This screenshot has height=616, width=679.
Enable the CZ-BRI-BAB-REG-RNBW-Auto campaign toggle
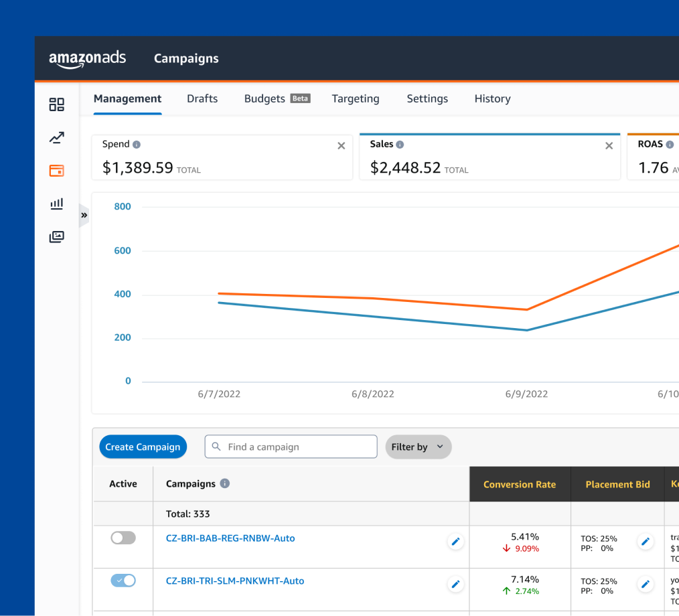[123, 538]
